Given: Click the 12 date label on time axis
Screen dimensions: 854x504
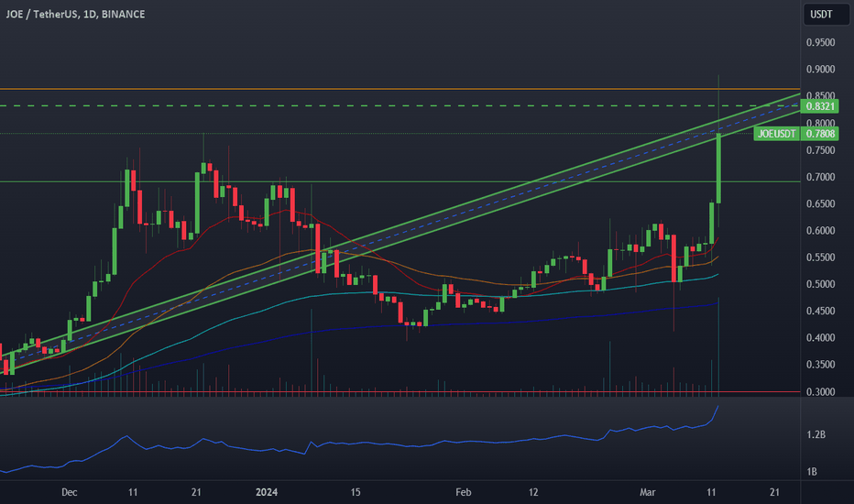Looking at the screenshot, I should coord(532,493).
